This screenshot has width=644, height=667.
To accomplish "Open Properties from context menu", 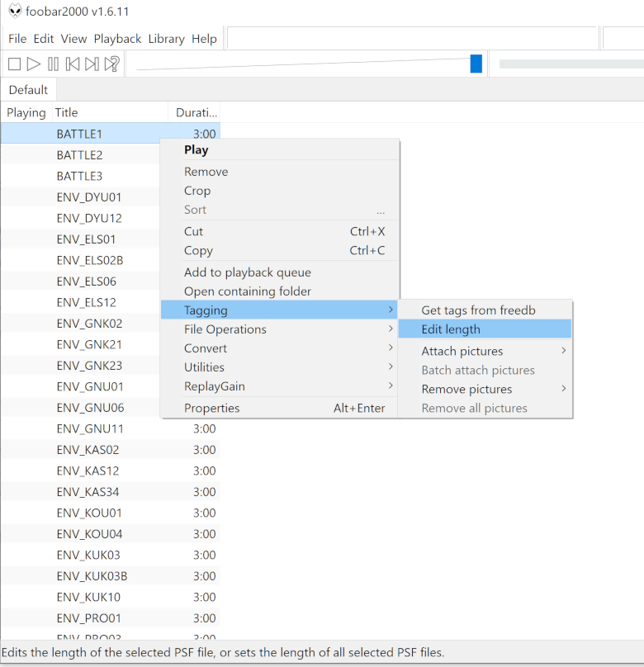I will 280,408.
